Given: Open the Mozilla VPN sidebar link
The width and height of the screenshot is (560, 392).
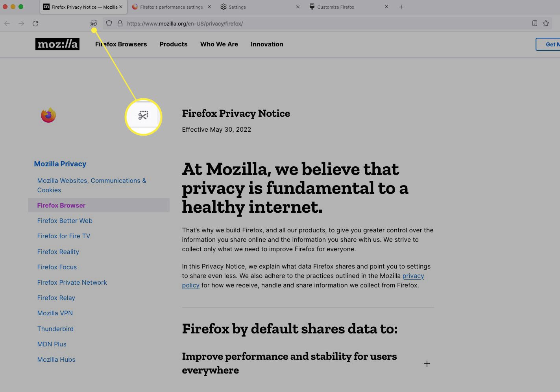Looking at the screenshot, I should point(55,313).
